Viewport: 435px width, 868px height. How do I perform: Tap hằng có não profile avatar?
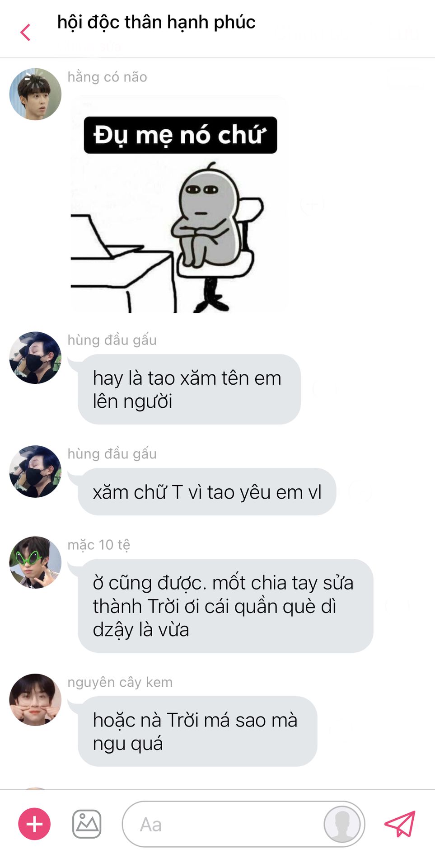(35, 94)
